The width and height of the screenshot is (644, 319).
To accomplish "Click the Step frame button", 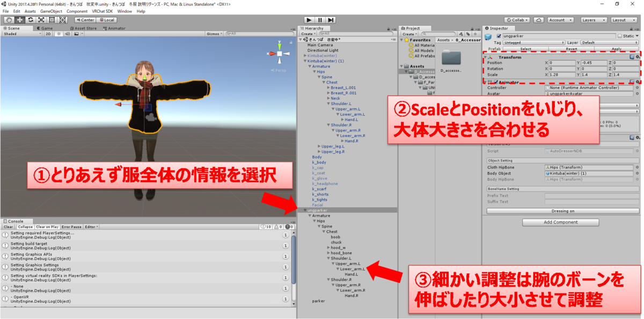I will coord(331,20).
